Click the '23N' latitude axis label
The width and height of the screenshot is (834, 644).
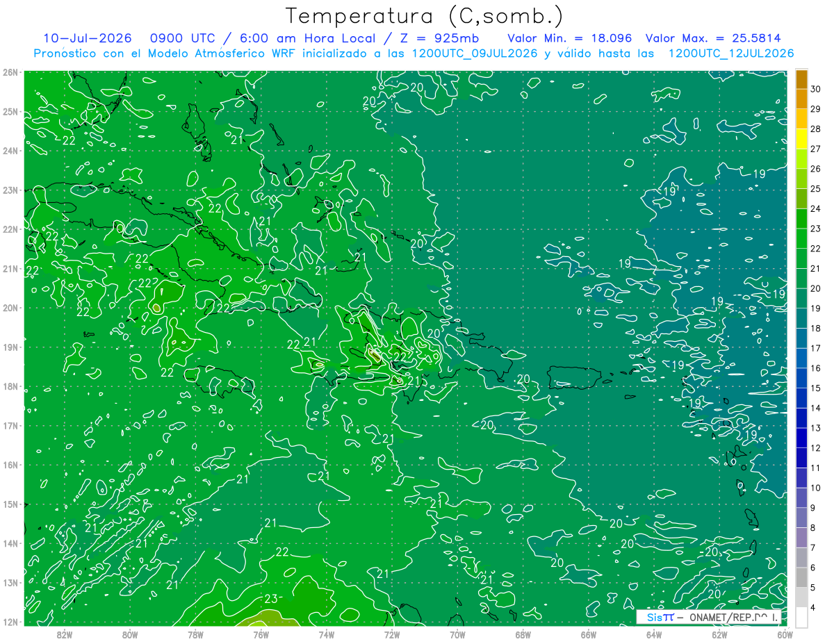[10, 190]
